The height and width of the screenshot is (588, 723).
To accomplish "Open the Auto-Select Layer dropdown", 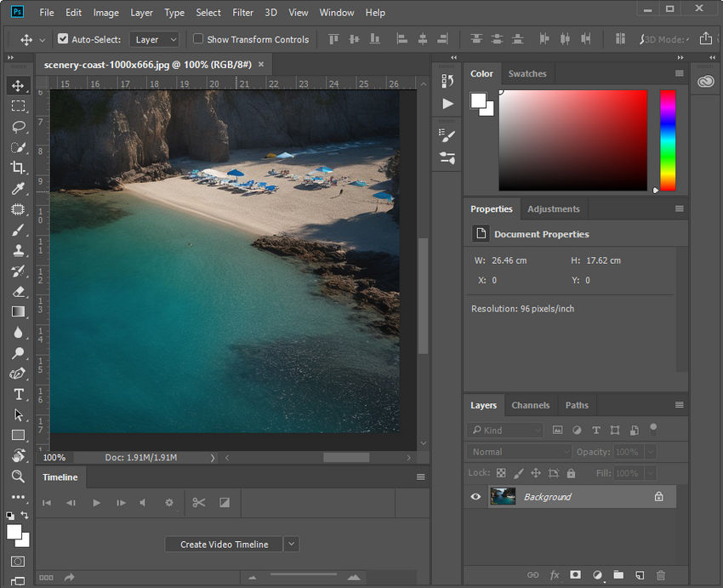I will [x=154, y=40].
